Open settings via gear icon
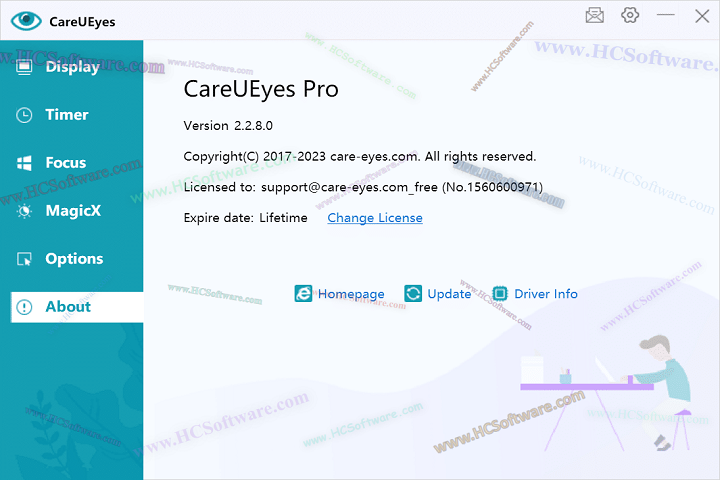 [630, 15]
